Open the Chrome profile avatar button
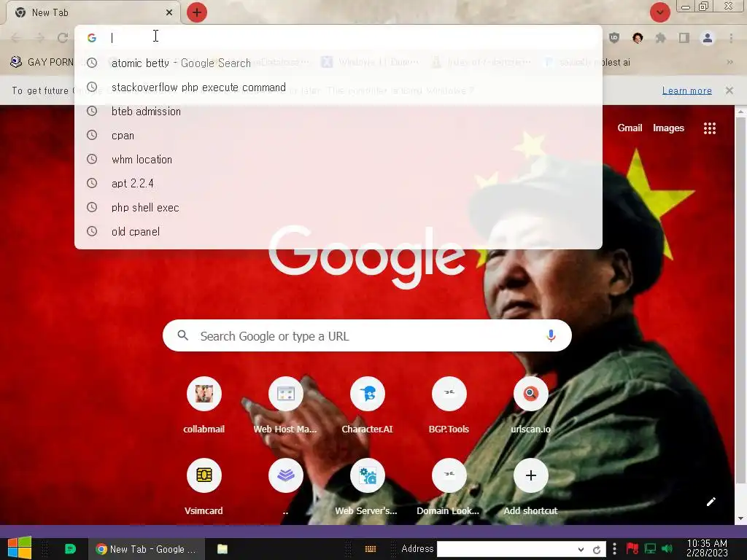 [x=708, y=38]
